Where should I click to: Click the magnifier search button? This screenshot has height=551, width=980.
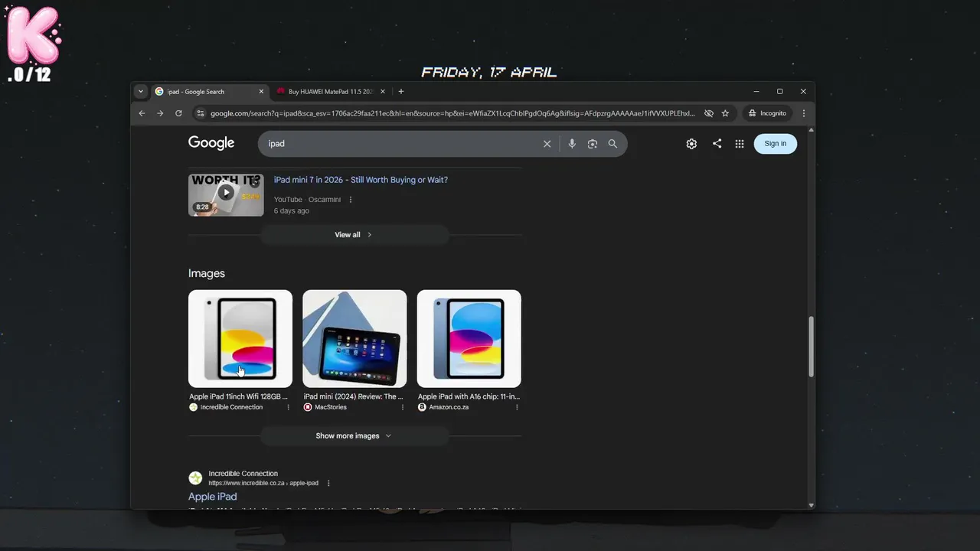(612, 144)
